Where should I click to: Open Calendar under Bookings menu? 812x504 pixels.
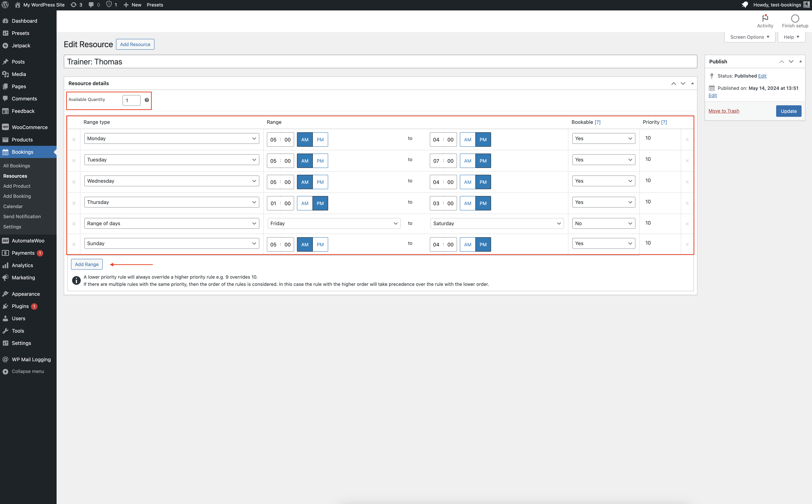point(13,206)
